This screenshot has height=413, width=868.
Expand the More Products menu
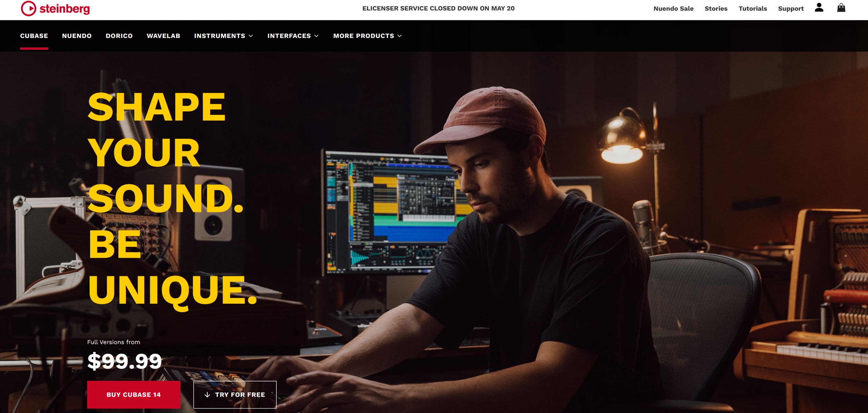(367, 36)
